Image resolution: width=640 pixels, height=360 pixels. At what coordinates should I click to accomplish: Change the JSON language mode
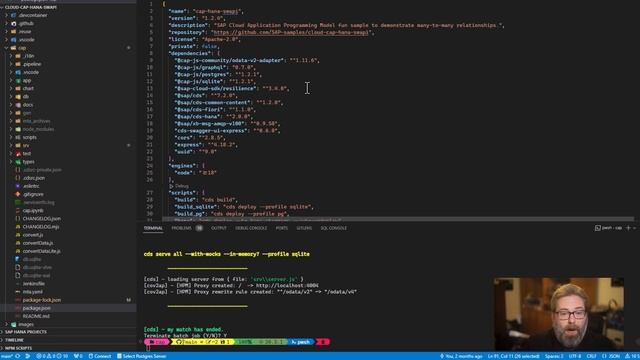pyautogui.click(x=611, y=356)
